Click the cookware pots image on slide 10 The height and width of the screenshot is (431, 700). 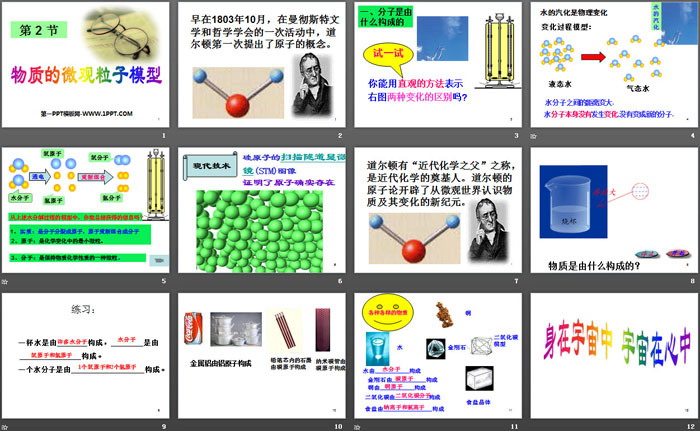(236, 329)
